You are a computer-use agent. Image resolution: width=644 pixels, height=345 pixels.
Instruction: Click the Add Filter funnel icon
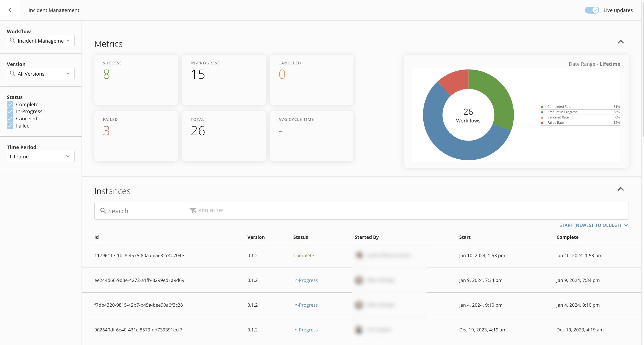click(193, 211)
